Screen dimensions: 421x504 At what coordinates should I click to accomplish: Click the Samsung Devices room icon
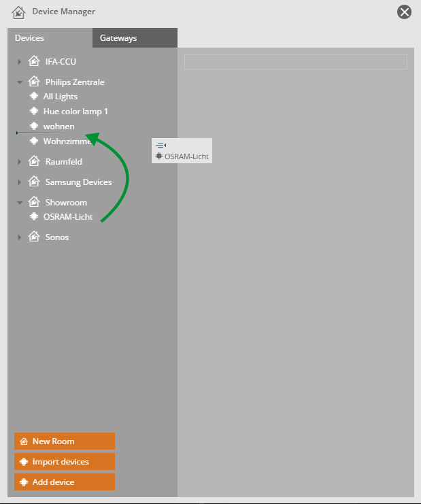coord(33,182)
